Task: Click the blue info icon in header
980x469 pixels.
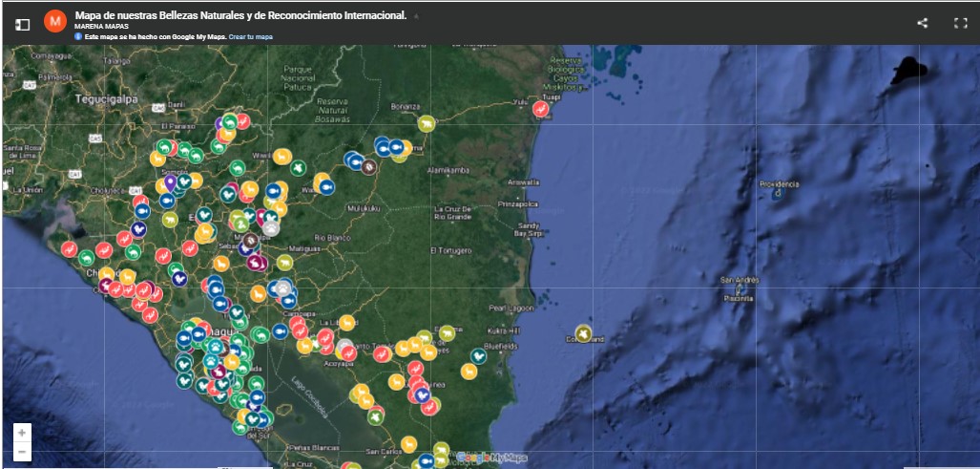Action: coord(78,36)
